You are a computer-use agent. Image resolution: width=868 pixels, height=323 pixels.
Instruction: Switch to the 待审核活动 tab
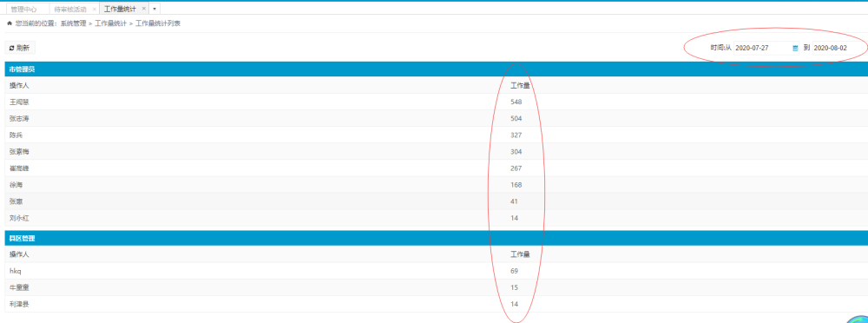click(x=70, y=10)
